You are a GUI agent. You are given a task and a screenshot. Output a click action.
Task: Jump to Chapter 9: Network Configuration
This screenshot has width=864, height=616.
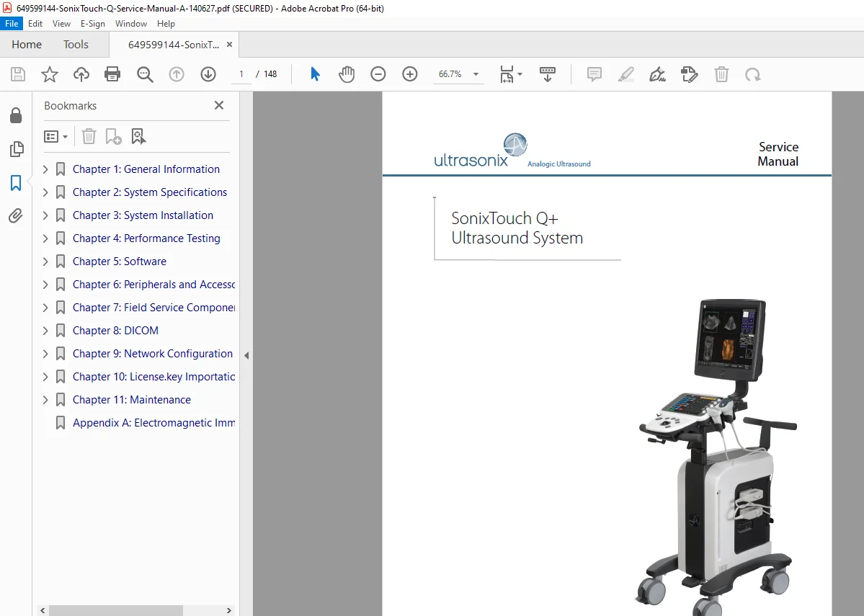(x=153, y=354)
